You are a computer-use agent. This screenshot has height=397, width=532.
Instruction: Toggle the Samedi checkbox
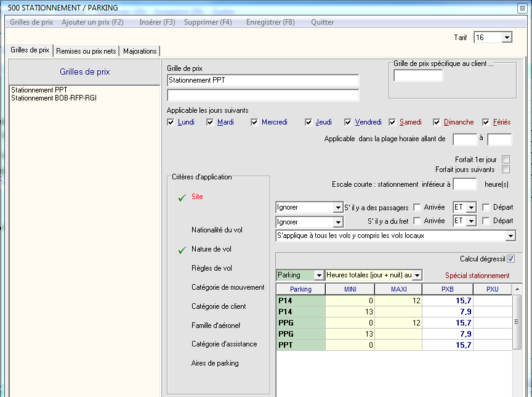click(x=392, y=122)
